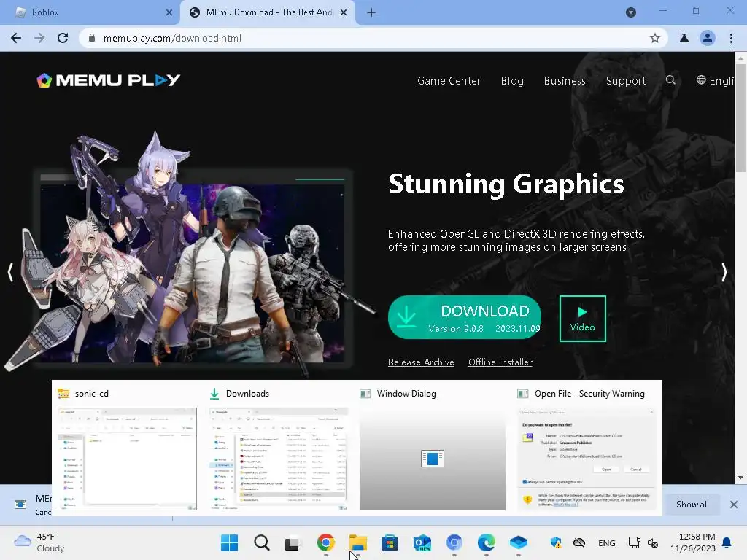Click Show all downloads button

(x=692, y=505)
